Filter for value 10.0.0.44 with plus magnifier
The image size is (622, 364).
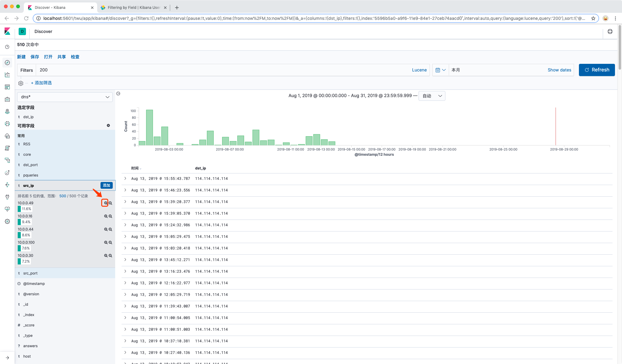(x=106, y=229)
